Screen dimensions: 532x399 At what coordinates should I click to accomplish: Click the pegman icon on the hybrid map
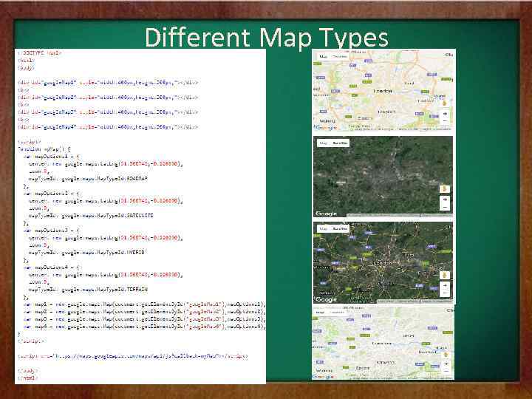pos(445,275)
